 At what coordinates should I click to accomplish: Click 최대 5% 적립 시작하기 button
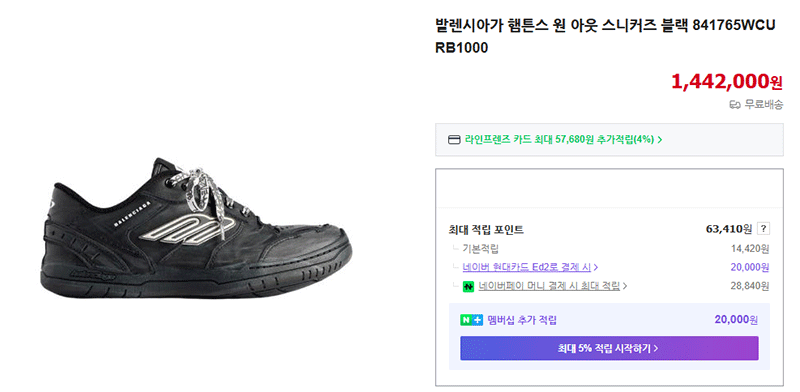(x=609, y=348)
